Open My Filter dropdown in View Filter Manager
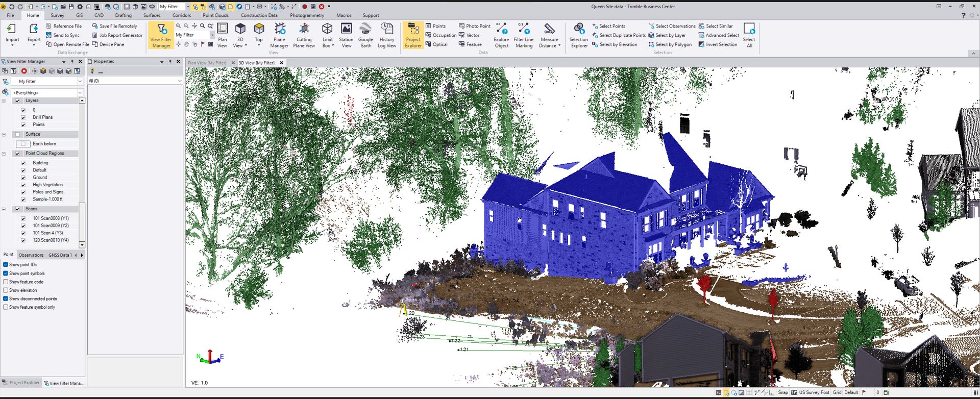The height and width of the screenshot is (399, 980). tap(80, 81)
